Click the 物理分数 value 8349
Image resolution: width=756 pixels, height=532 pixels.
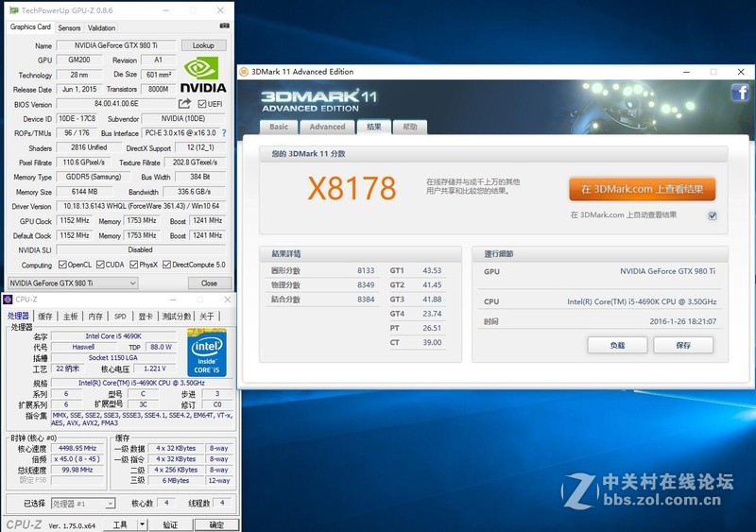point(366,285)
